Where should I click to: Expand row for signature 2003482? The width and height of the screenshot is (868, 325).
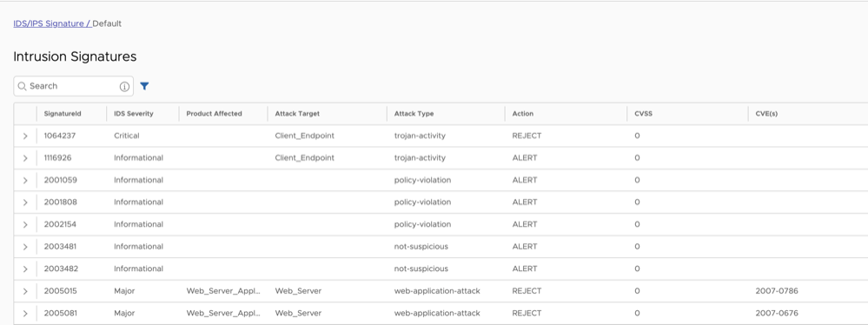pos(25,269)
